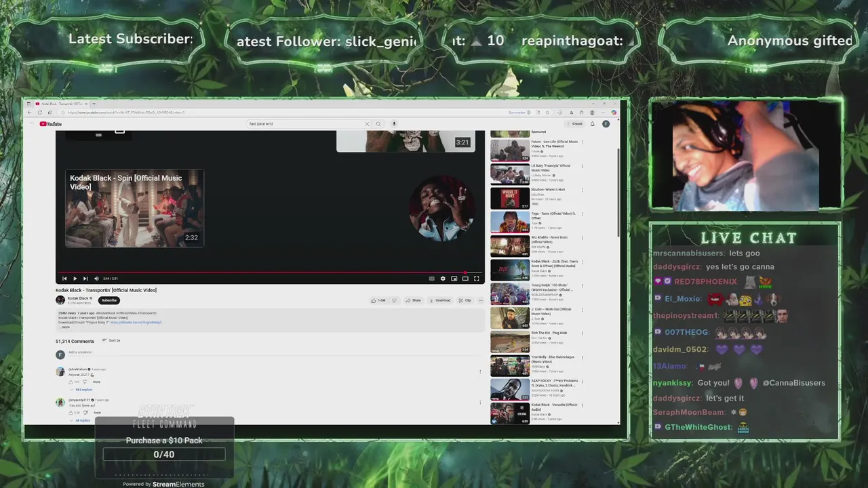Image resolution: width=868 pixels, height=488 pixels.
Task: Click the Create button
Action: (x=574, y=124)
